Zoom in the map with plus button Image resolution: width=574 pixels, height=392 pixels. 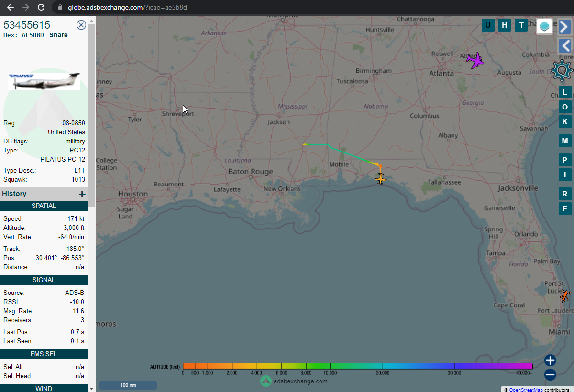pos(550,360)
